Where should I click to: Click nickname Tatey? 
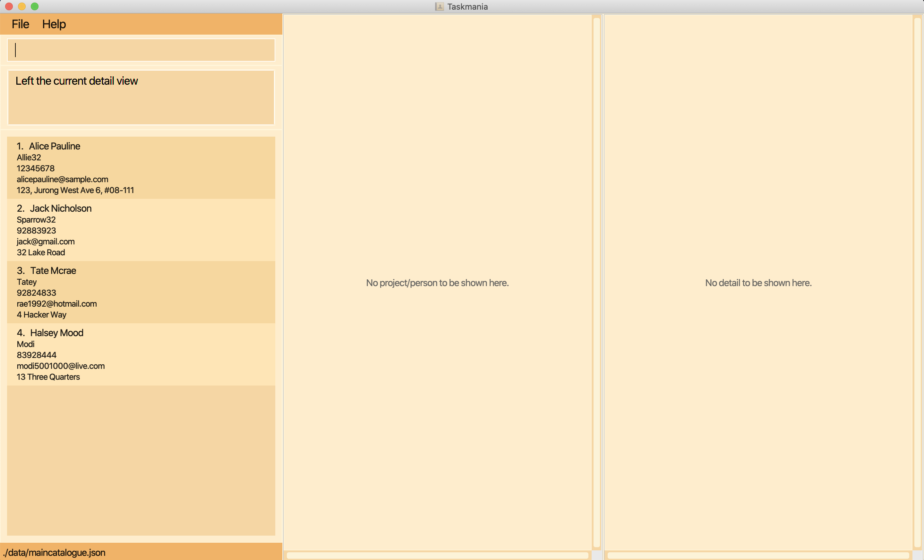coord(27,282)
